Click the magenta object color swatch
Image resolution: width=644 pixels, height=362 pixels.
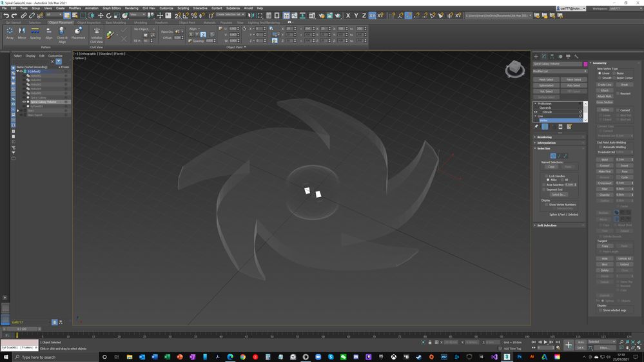[x=585, y=64]
